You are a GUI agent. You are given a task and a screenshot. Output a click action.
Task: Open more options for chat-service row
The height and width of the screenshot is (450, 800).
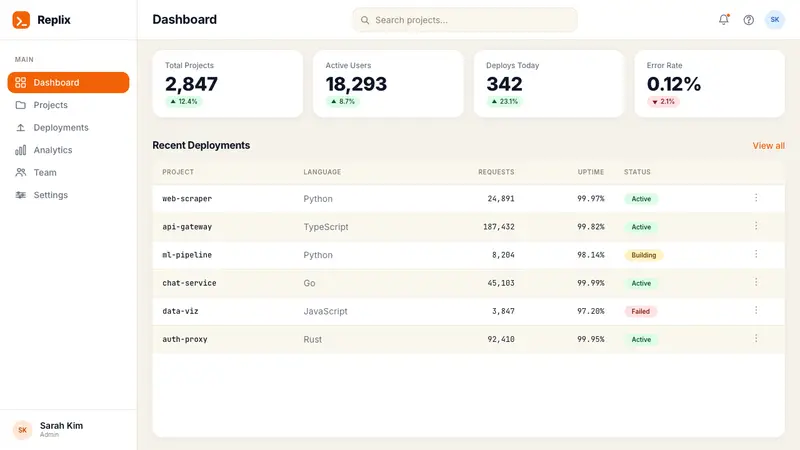[x=756, y=282]
